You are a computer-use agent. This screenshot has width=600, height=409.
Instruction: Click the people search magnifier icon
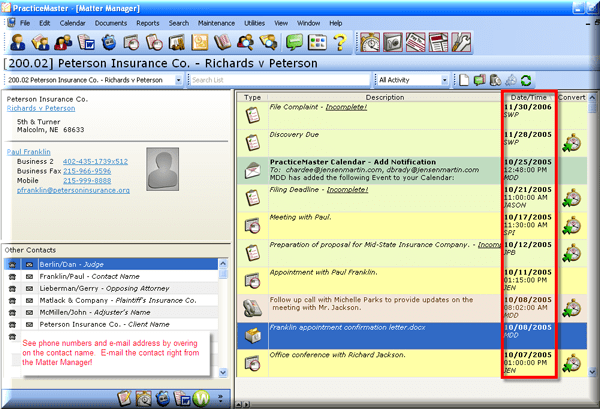[x=245, y=42]
